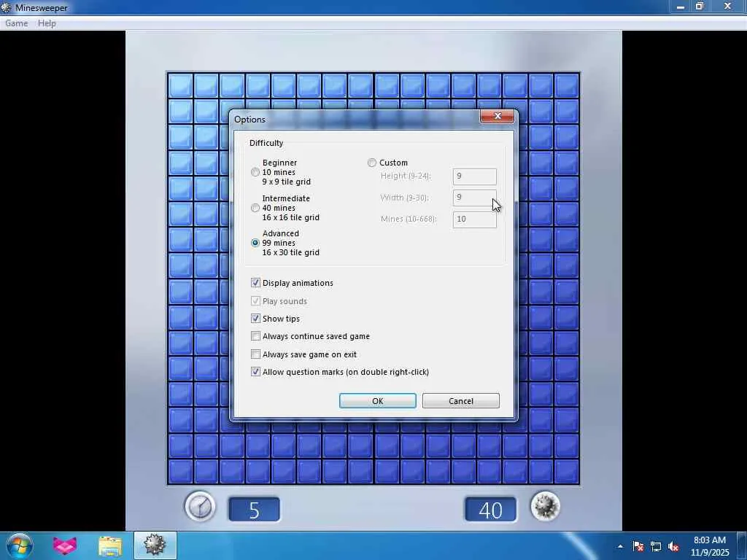
Task: Close the Options dialog with red X
Action: (x=498, y=116)
